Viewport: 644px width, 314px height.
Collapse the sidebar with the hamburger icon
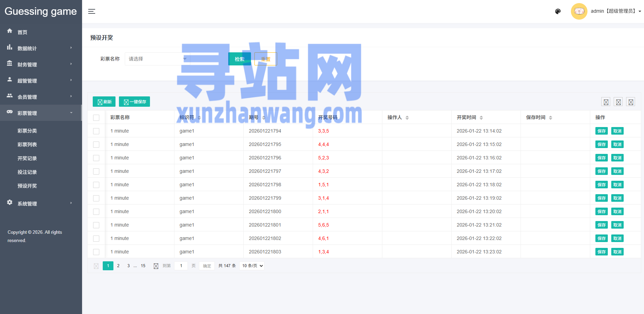pos(91,11)
